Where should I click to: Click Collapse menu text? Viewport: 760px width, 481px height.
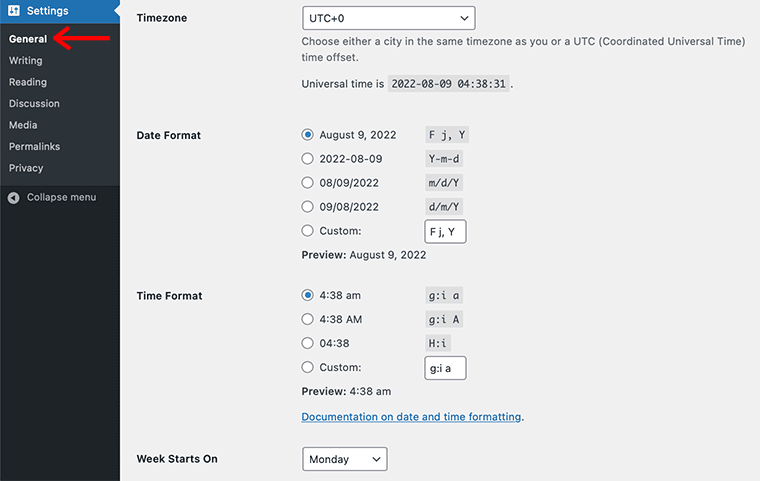(x=62, y=197)
